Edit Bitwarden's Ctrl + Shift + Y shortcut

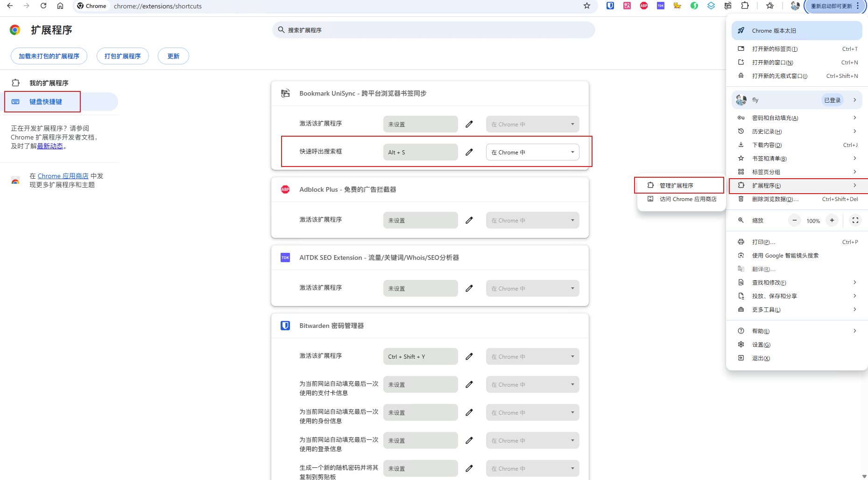[469, 356]
